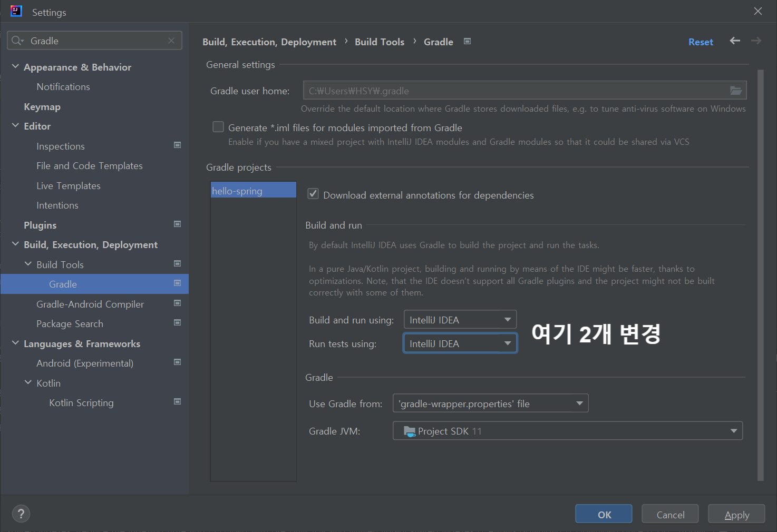Open Gradle JVM dropdown

point(568,431)
